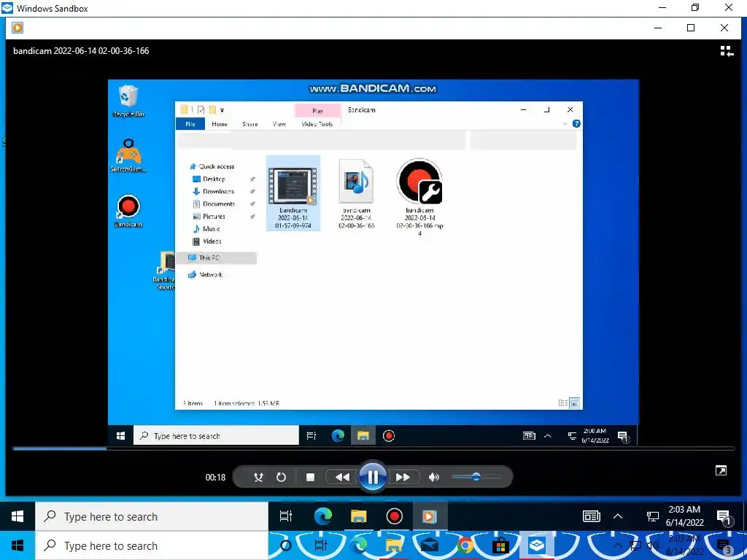
Task: Launch Google Chrome from the host taskbar
Action: click(x=465, y=545)
